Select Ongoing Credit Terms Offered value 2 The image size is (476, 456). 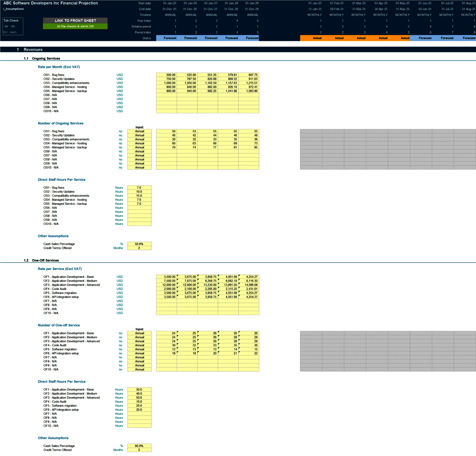pyautogui.click(x=140, y=248)
